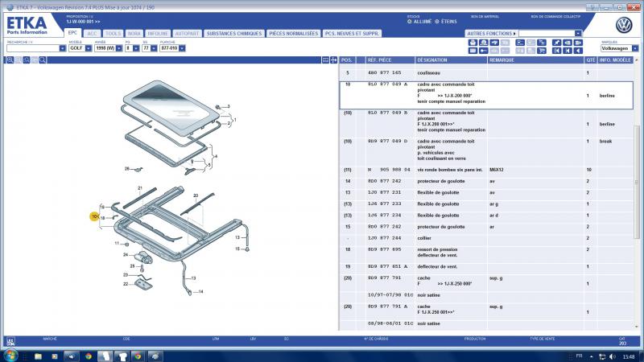Click the arrow-shaped send icon next to printers
Image resolution: width=644 pixels, height=362 pixels.
click(494, 43)
